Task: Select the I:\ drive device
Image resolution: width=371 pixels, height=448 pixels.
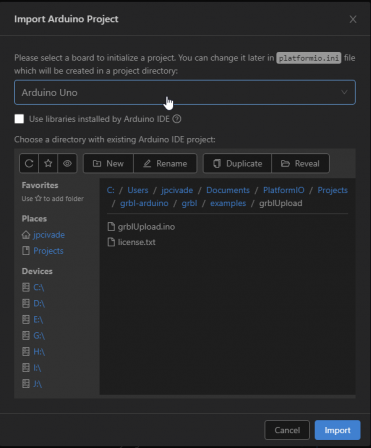Action: click(37, 368)
